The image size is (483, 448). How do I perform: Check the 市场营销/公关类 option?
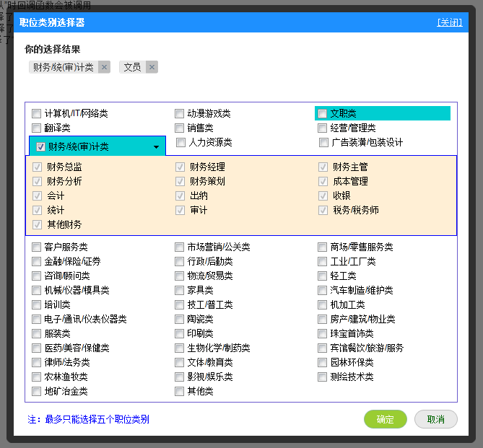pos(180,247)
